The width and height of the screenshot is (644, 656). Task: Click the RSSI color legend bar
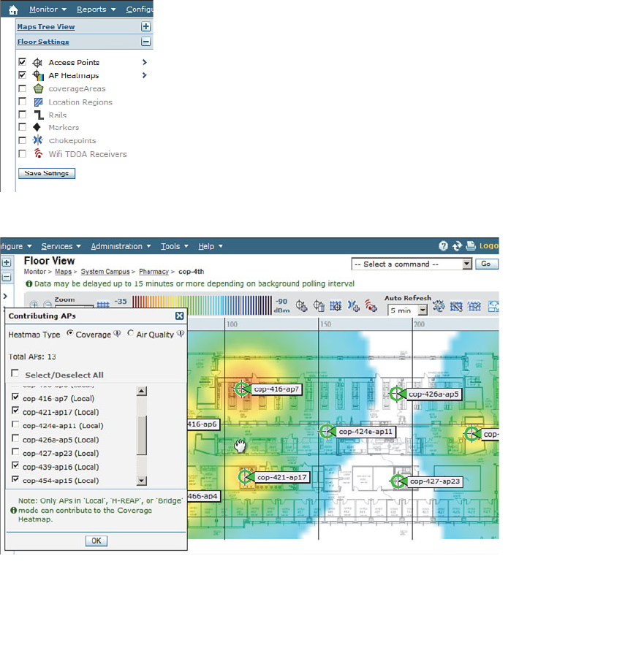coord(202,305)
